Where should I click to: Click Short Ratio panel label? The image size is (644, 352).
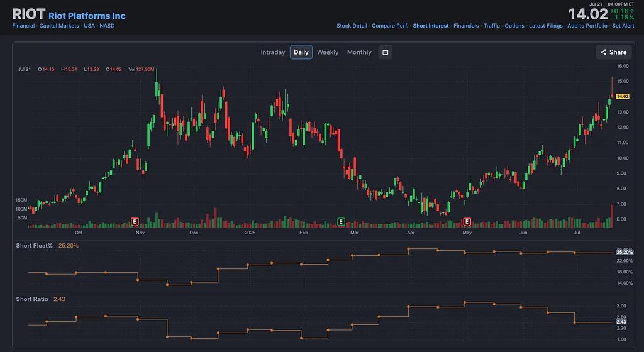(32, 299)
